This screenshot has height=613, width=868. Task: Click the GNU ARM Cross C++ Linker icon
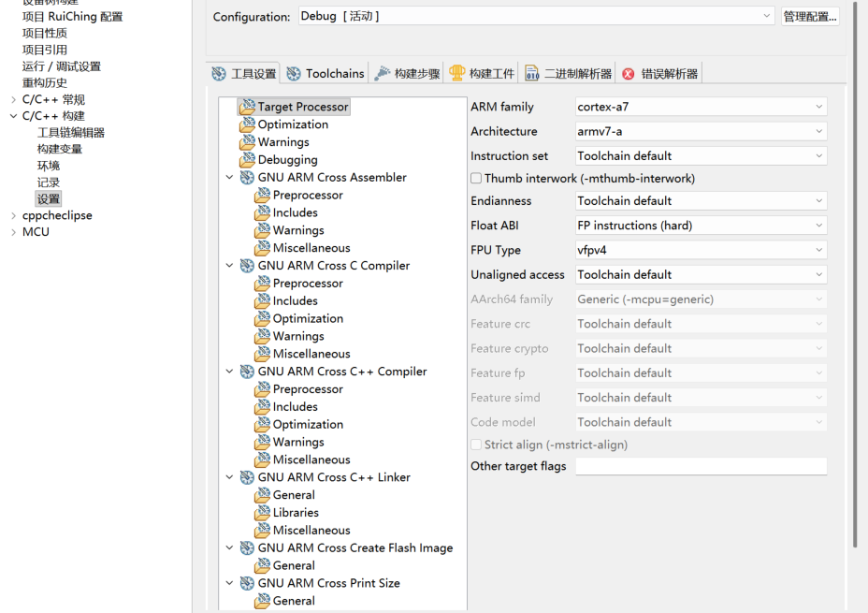[x=247, y=477]
